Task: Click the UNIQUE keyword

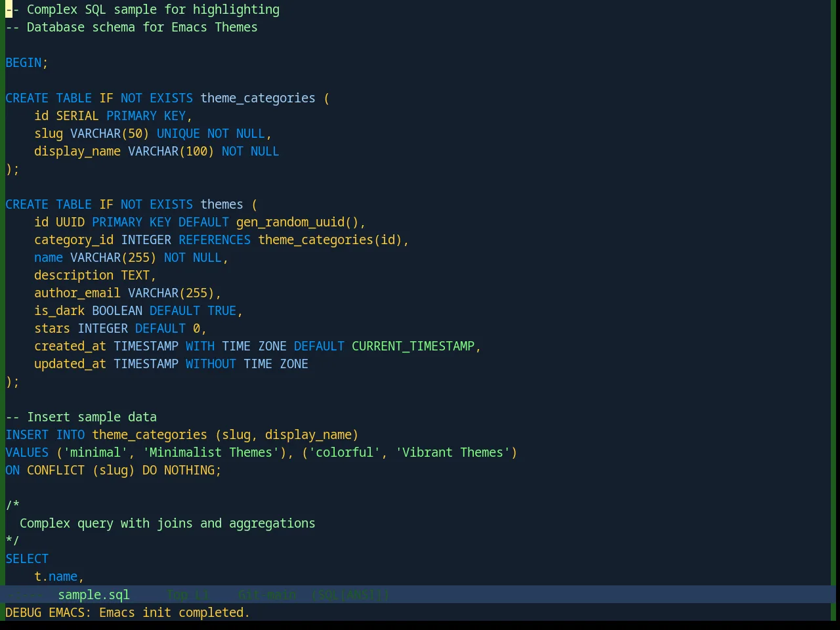Action: (178, 134)
